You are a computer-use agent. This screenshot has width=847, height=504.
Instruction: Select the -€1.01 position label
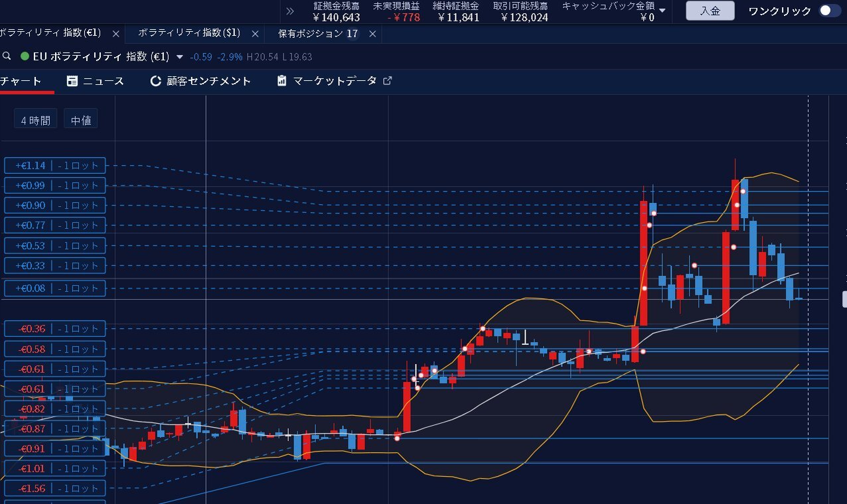[x=55, y=469]
